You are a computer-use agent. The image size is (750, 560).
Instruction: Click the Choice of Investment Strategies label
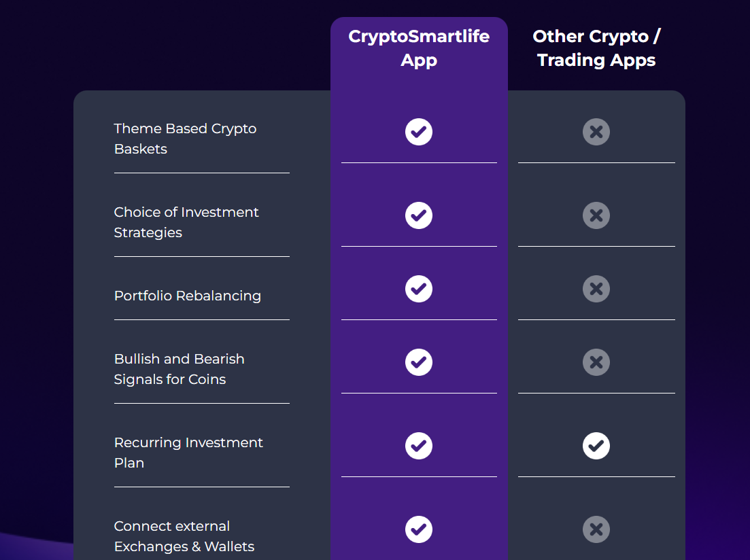click(186, 222)
